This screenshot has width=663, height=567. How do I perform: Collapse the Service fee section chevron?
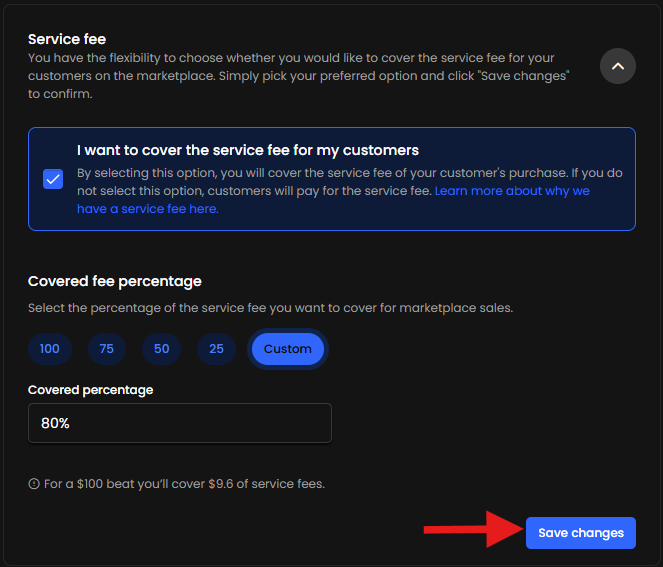click(617, 67)
